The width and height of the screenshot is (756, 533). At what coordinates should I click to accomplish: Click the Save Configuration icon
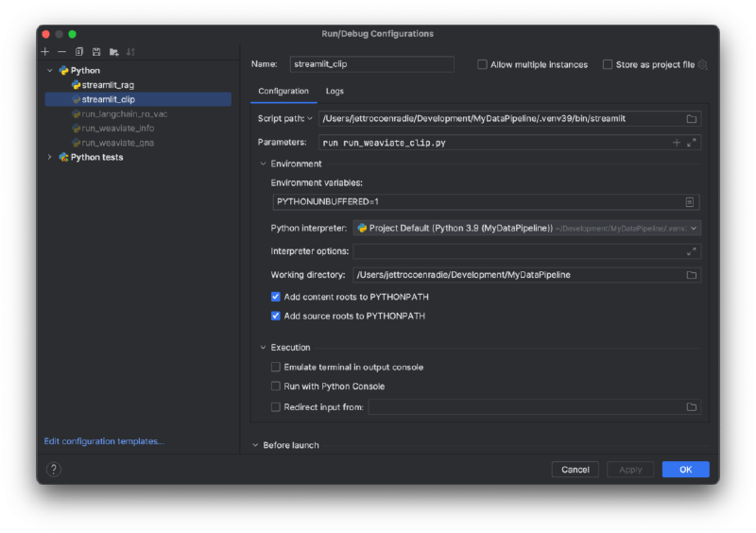click(96, 52)
